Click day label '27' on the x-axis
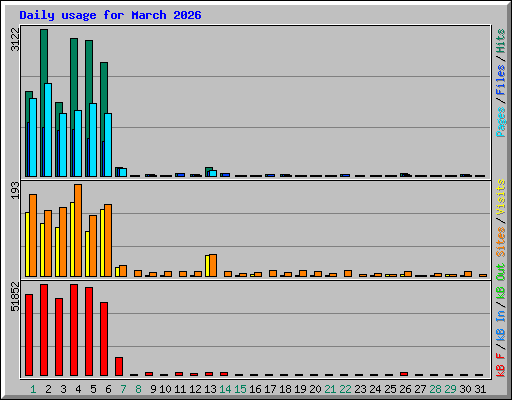The image size is (512, 400). click(420, 389)
